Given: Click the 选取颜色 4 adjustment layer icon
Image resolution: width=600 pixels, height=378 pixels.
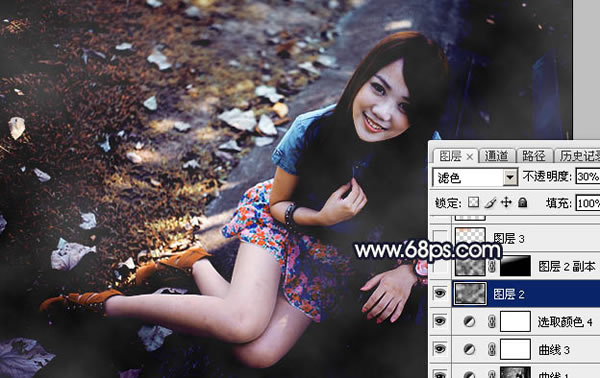Looking at the screenshot, I should coord(470,322).
